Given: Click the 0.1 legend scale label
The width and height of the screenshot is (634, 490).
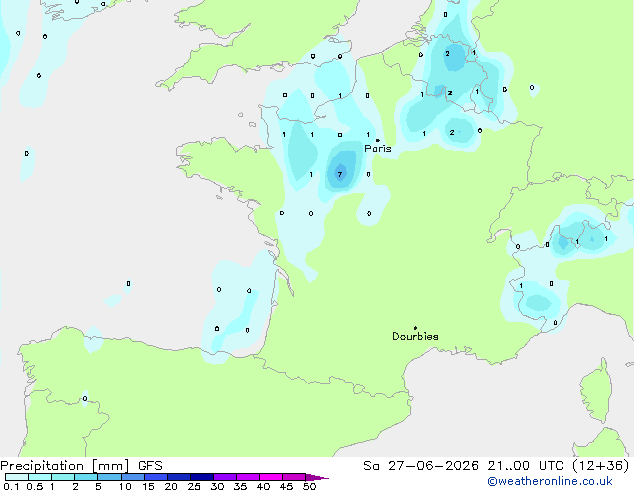Looking at the screenshot, I should coord(12,486).
